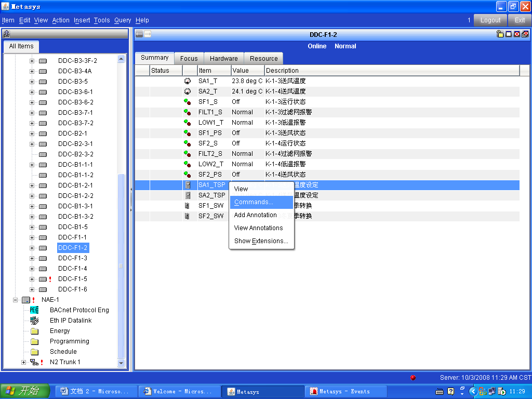Click the SA1_T sensor icon
This screenshot has width=532, height=399.
pyautogui.click(x=188, y=81)
